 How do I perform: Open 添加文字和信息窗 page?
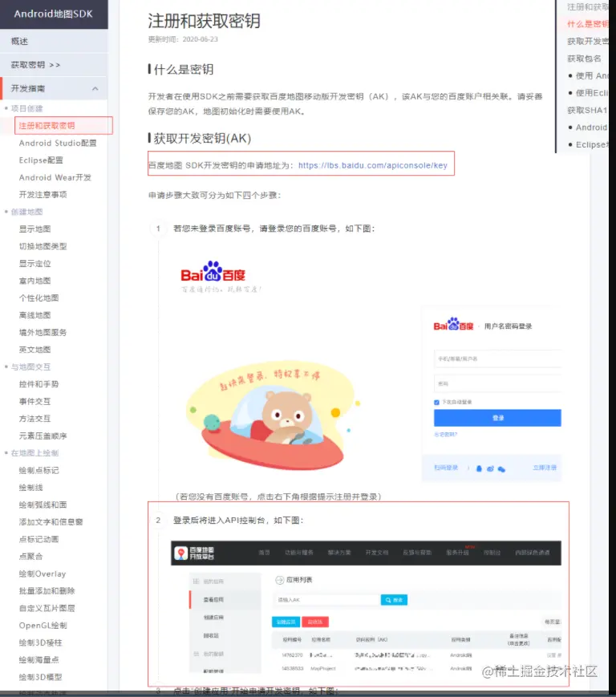[51, 522]
